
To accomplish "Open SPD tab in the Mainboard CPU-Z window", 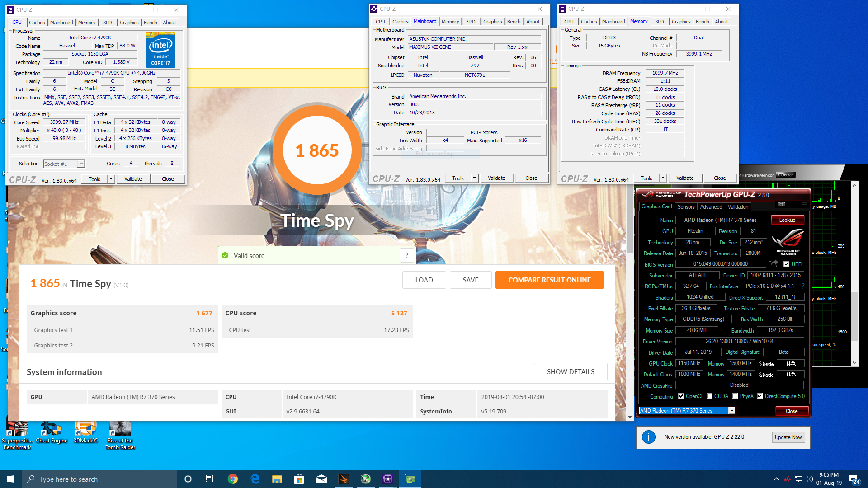I will (471, 22).
